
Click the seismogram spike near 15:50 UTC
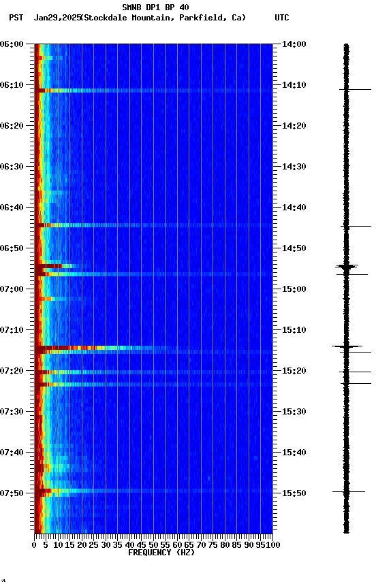[349, 491]
